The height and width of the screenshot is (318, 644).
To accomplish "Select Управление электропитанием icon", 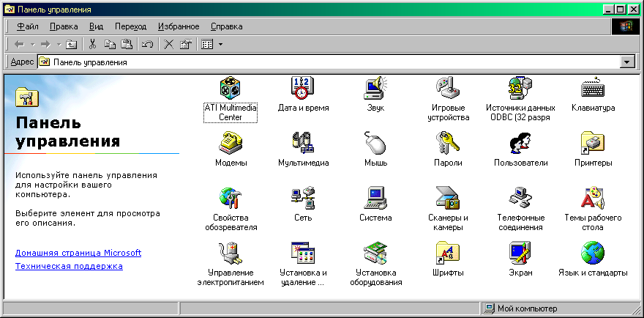I will tap(231, 253).
